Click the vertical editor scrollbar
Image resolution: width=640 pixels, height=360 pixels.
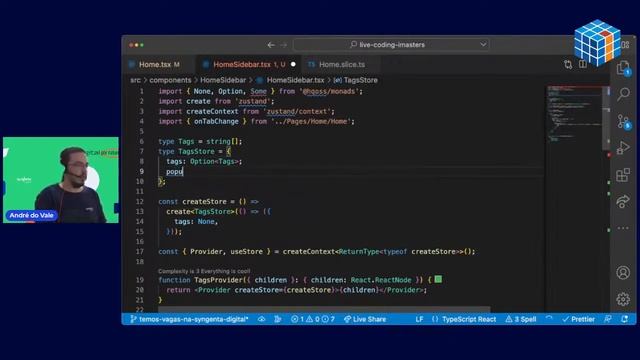click(x=607, y=118)
